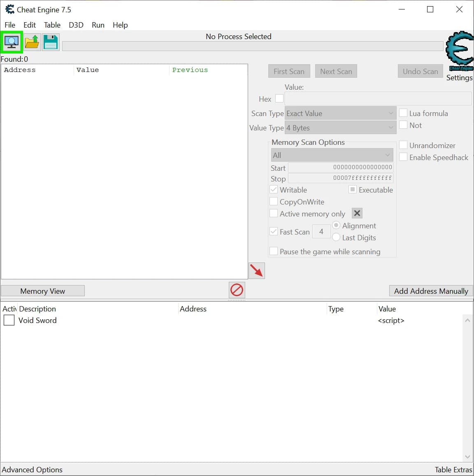The width and height of the screenshot is (474, 476).
Task: Click the Settings label
Action: pyautogui.click(x=460, y=78)
